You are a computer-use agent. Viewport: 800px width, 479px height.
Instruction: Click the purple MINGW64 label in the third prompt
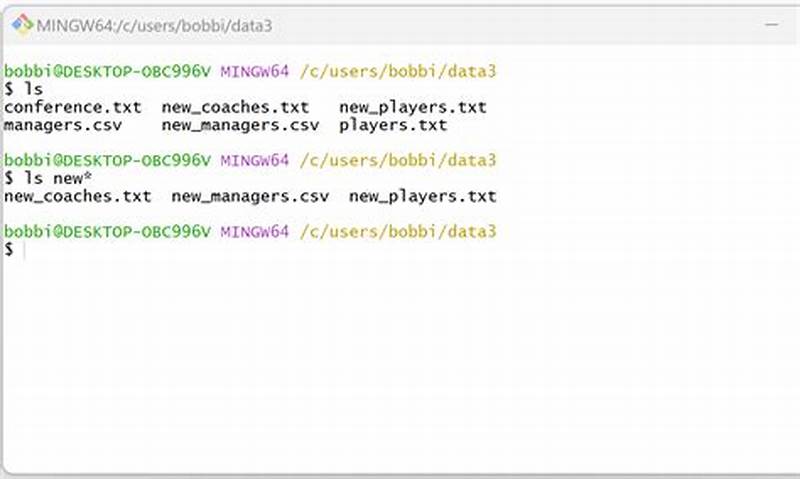tap(255, 232)
